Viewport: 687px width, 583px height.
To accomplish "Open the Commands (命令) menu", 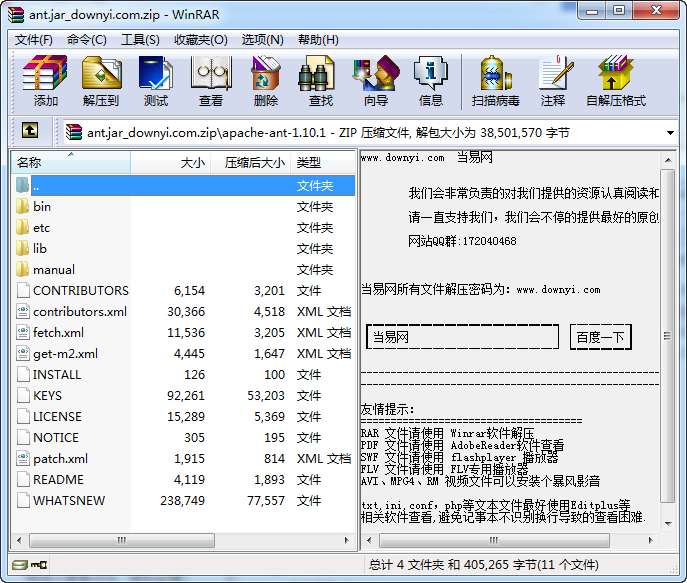I will click(87, 40).
